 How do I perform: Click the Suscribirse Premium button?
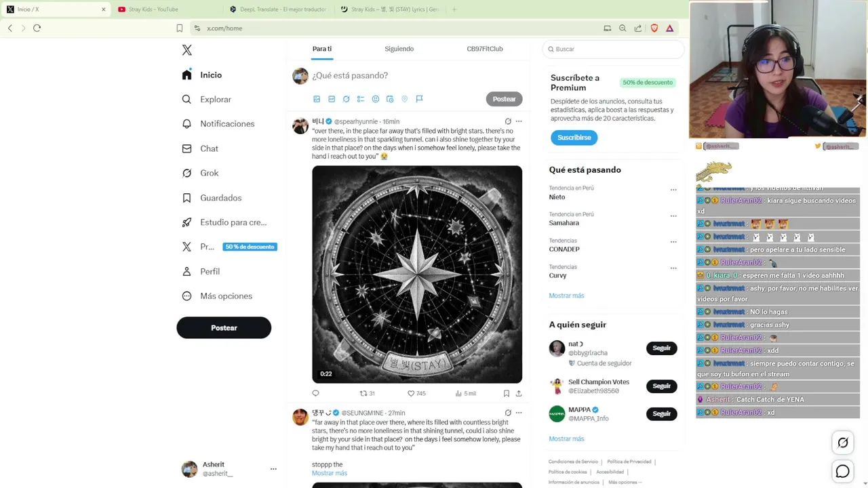(x=574, y=138)
